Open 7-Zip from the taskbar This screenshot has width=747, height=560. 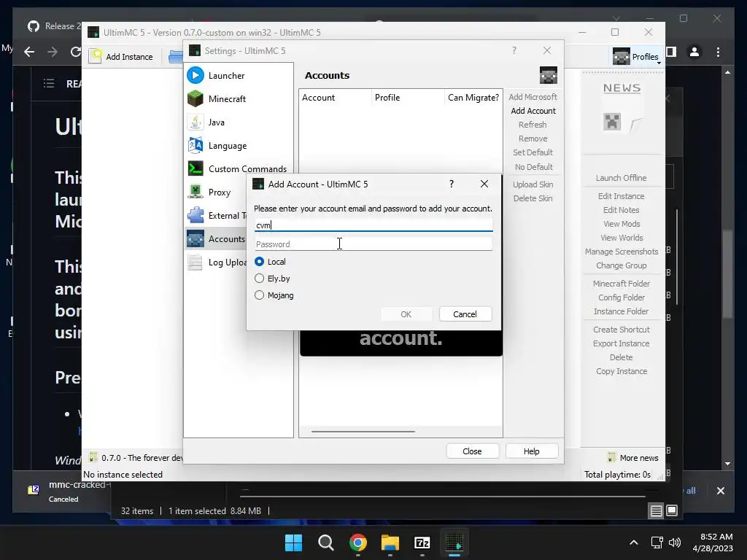point(422,542)
